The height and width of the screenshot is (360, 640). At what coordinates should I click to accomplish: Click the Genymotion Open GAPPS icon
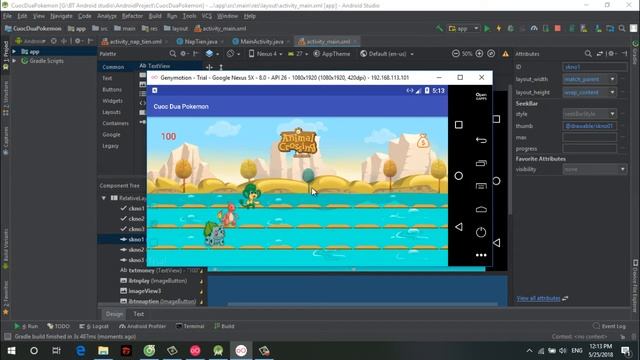pyautogui.click(x=481, y=96)
